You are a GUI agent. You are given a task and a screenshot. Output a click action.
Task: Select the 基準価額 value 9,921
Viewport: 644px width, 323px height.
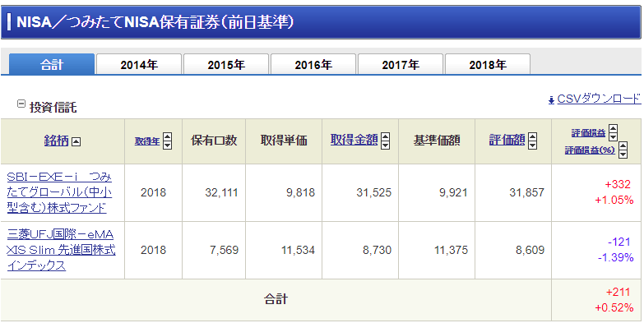pyautogui.click(x=453, y=192)
